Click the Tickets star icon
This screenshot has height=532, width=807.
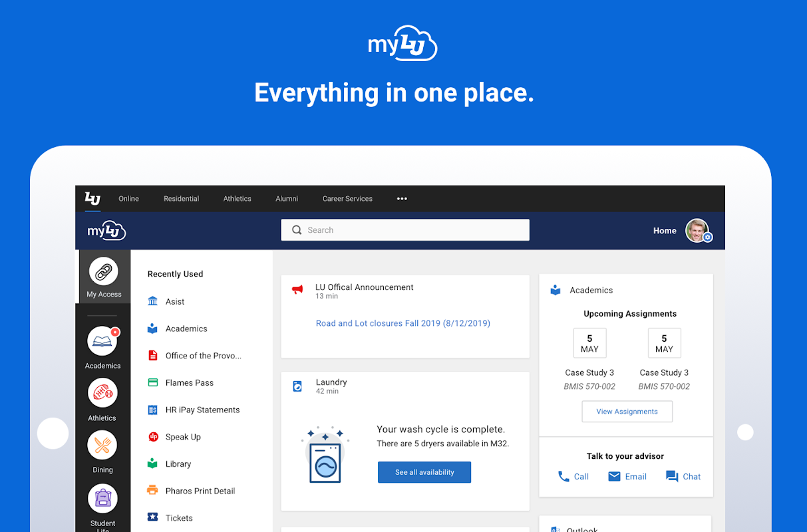click(x=153, y=517)
